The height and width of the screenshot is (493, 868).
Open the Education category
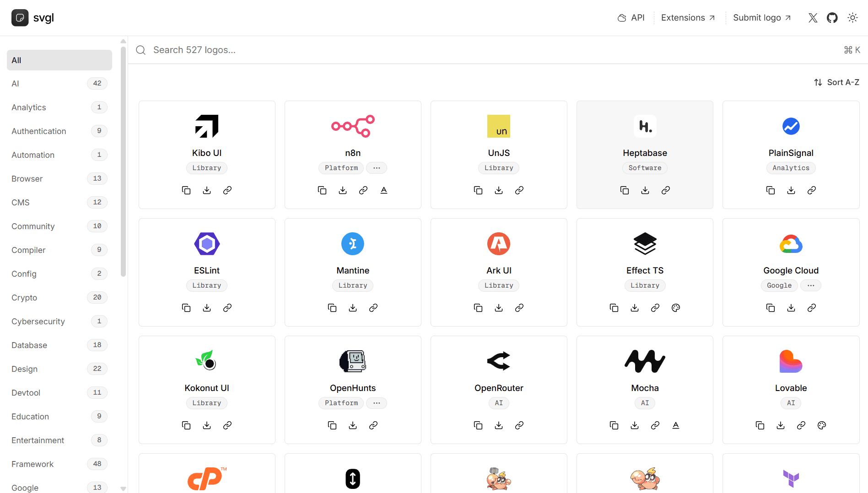point(59,417)
